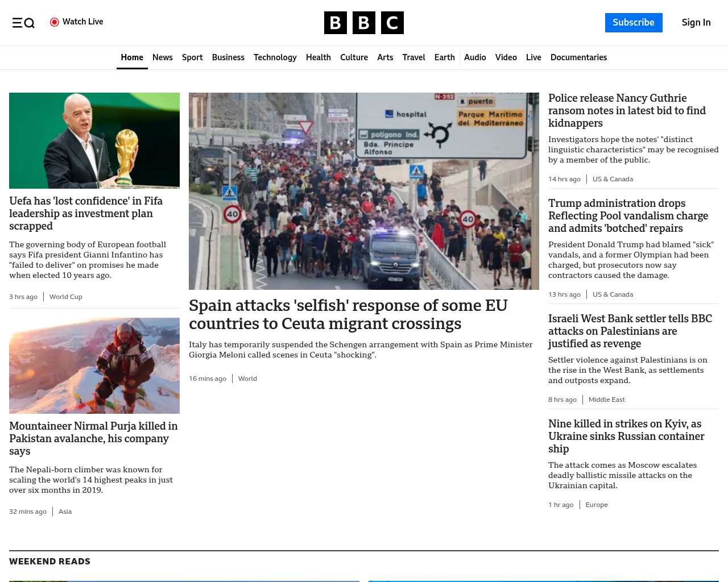Screen dimensions: 728x582
Task: Click the World topic tag
Action: point(247,379)
